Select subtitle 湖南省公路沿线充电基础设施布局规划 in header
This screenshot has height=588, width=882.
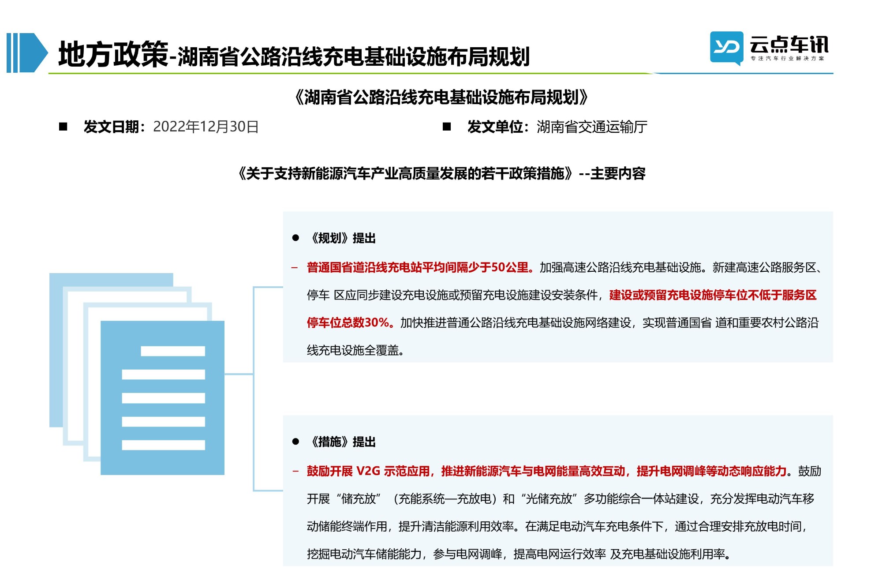pos(354,57)
